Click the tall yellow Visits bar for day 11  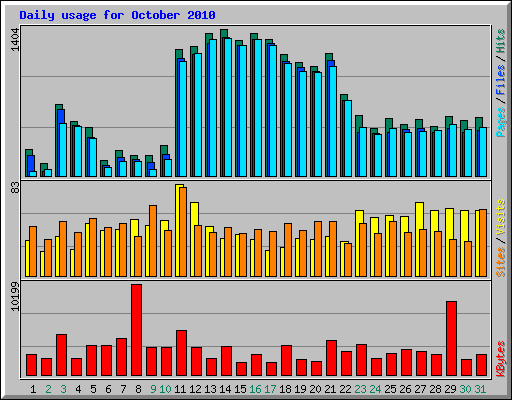[x=178, y=230]
